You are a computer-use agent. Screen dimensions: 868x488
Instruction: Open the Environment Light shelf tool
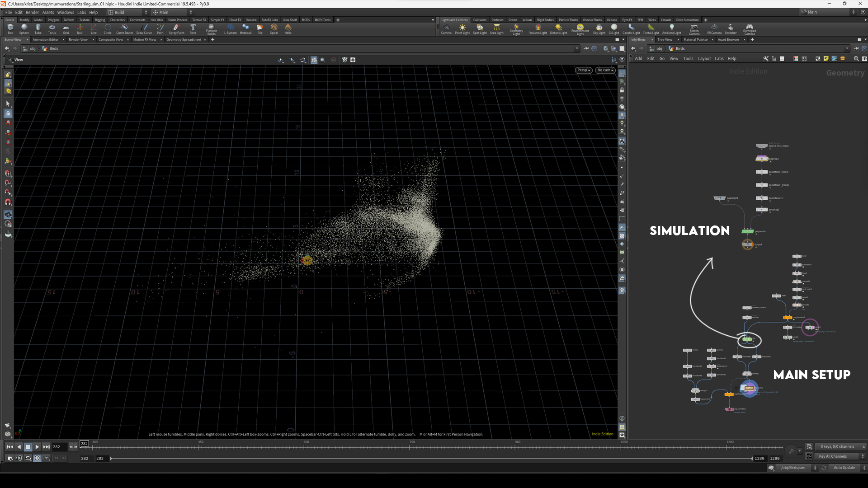pos(580,28)
